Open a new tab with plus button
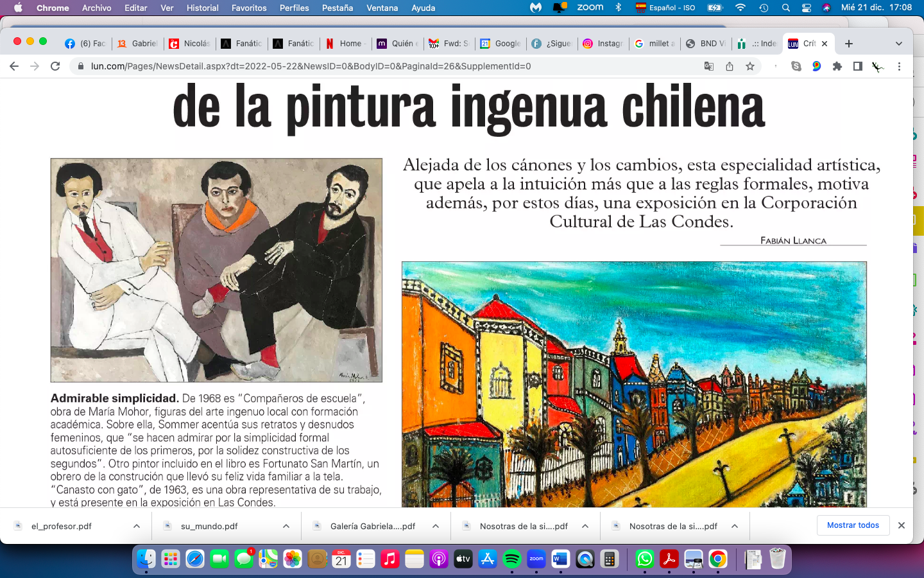 coord(849,44)
